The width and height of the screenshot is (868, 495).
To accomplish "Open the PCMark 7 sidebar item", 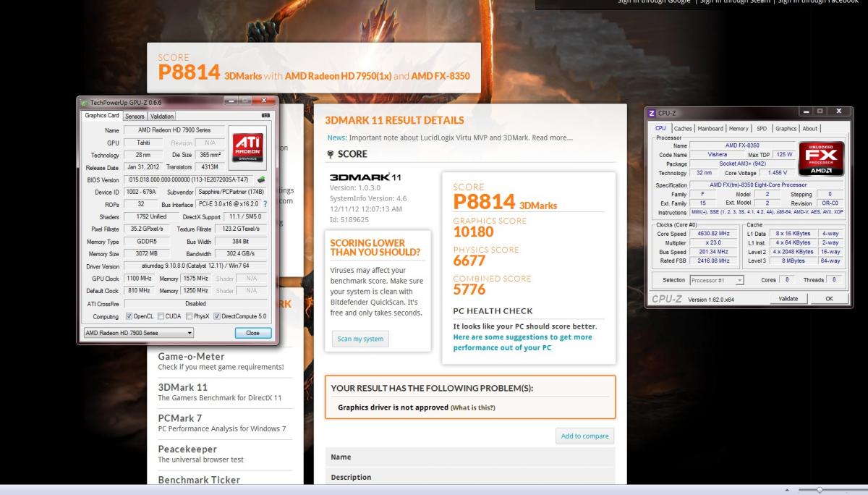I will click(180, 418).
